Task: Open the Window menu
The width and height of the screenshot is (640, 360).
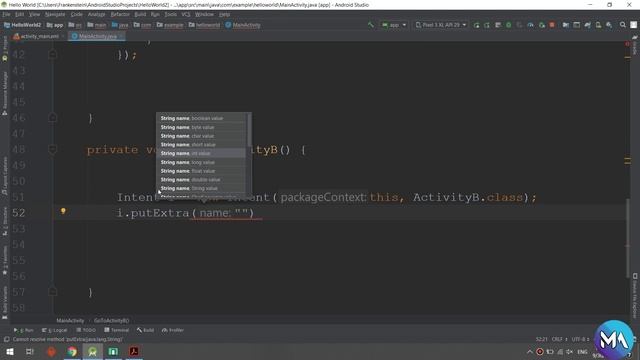Action: (204, 14)
